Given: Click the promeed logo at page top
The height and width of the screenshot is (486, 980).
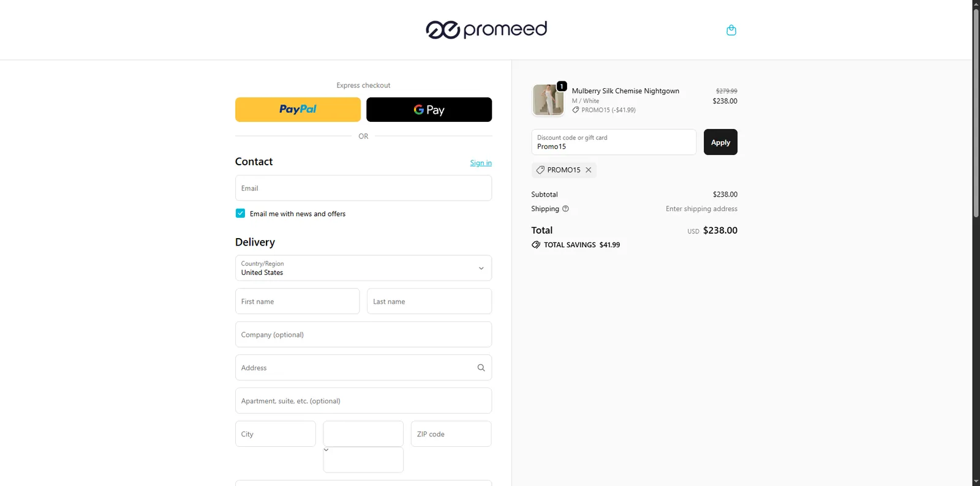Looking at the screenshot, I should point(486,29).
